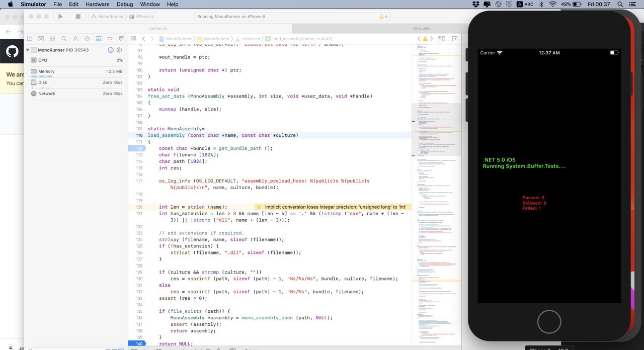Click the Bluetooth icon in macOS menu bar
Viewport: 644px width, 350px height.
(x=541, y=4)
